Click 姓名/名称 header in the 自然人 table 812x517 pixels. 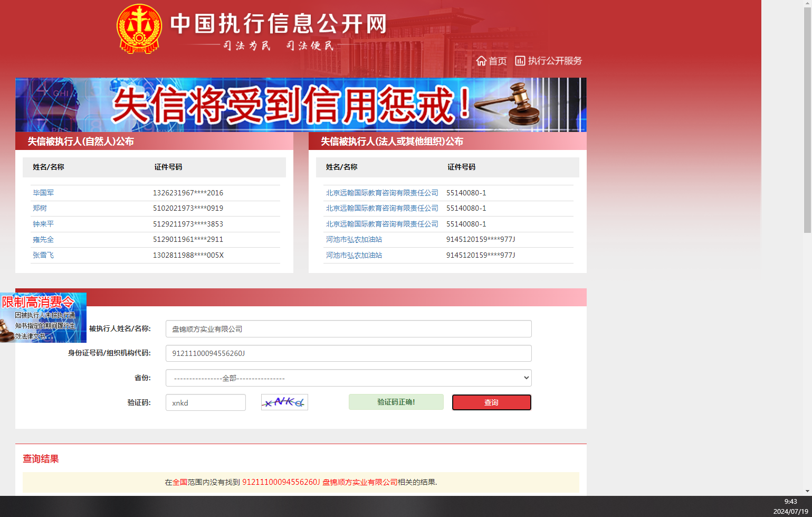point(49,167)
